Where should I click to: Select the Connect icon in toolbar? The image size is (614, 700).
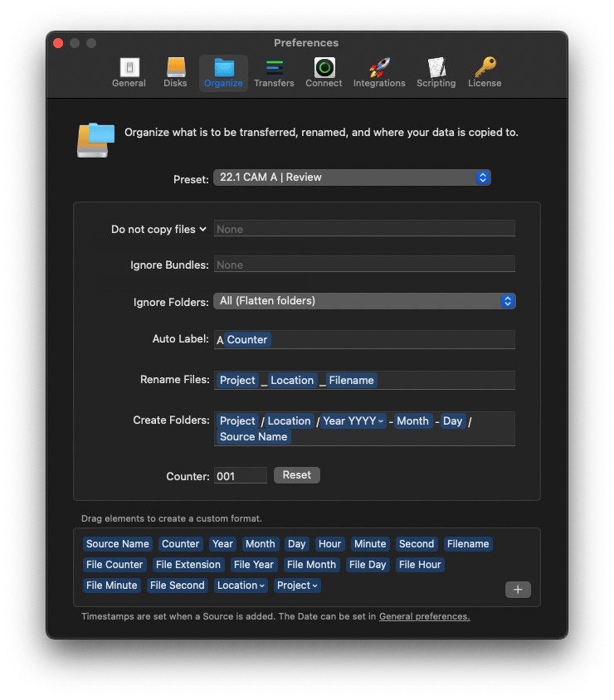tap(324, 72)
